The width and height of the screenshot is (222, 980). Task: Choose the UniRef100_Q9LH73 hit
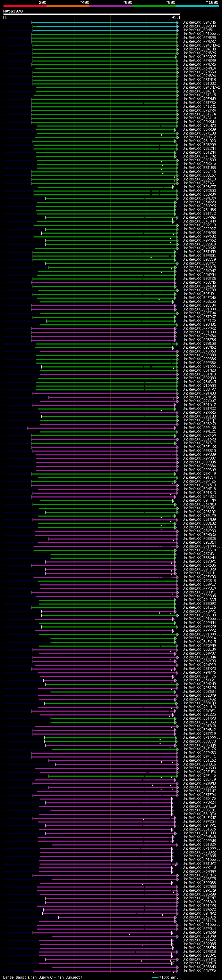pos(199,125)
